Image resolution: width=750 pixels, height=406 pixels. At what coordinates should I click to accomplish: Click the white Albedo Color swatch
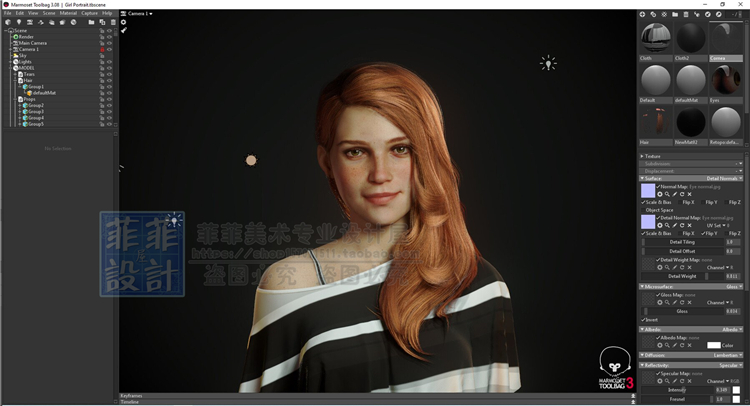point(714,345)
